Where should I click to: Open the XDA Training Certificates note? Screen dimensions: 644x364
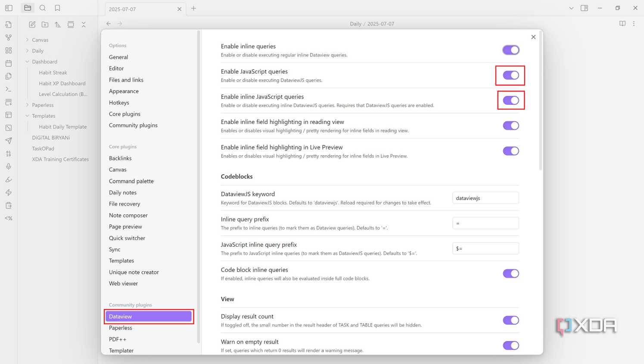pyautogui.click(x=60, y=159)
